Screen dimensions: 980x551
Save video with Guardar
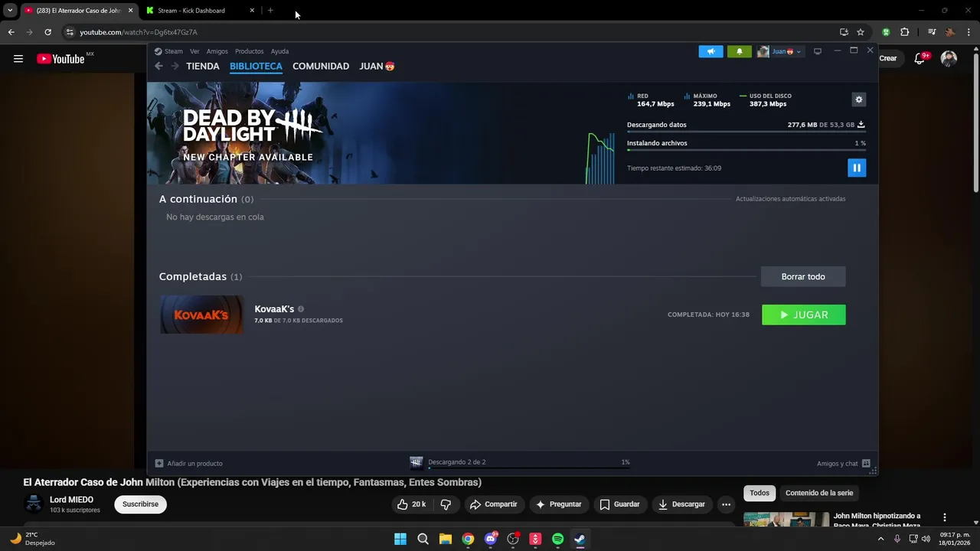pos(620,504)
